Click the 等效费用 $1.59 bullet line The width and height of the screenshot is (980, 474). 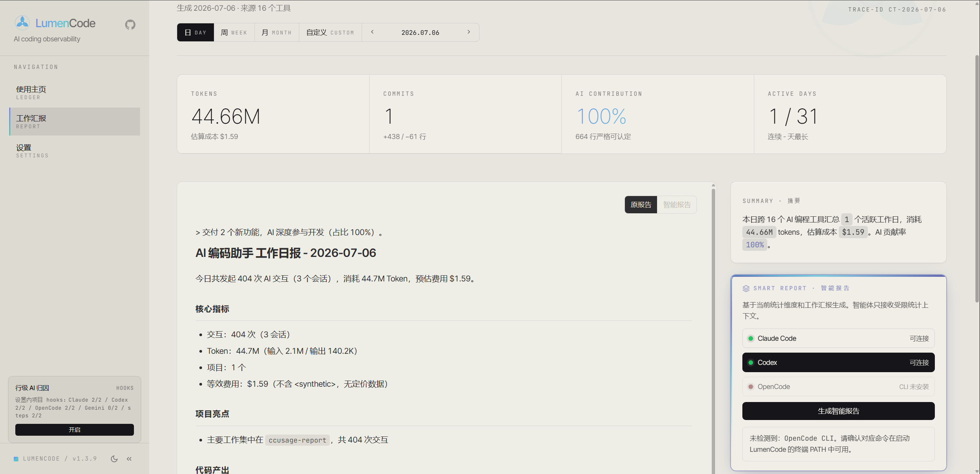pos(297,384)
